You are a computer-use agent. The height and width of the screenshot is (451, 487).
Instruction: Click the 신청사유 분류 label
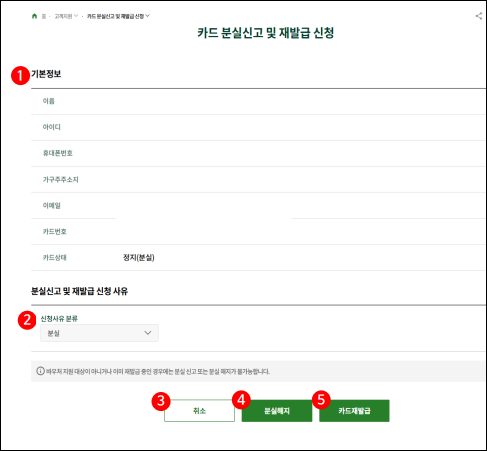[x=59, y=318]
